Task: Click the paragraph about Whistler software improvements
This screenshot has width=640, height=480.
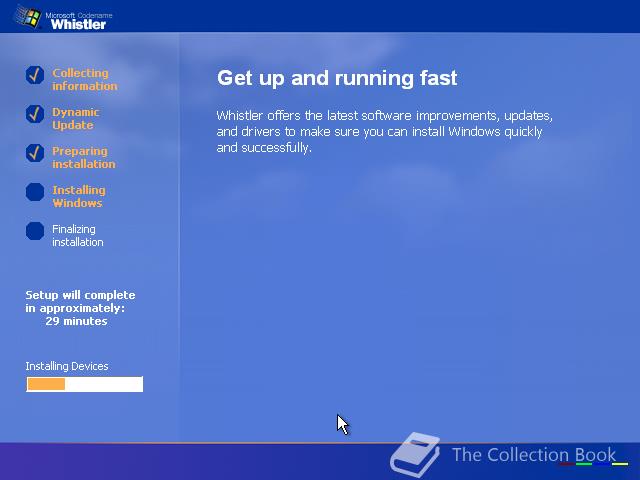Action: click(384, 131)
